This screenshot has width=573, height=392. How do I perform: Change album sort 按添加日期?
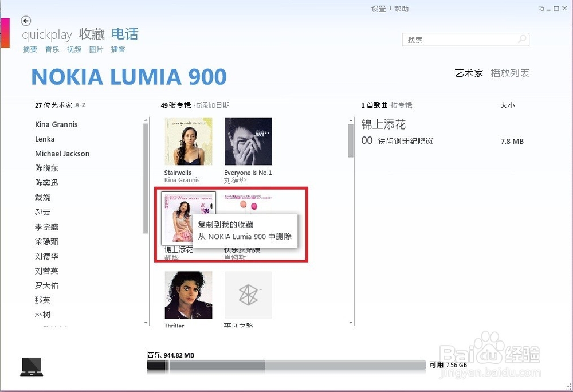pyautogui.click(x=211, y=105)
